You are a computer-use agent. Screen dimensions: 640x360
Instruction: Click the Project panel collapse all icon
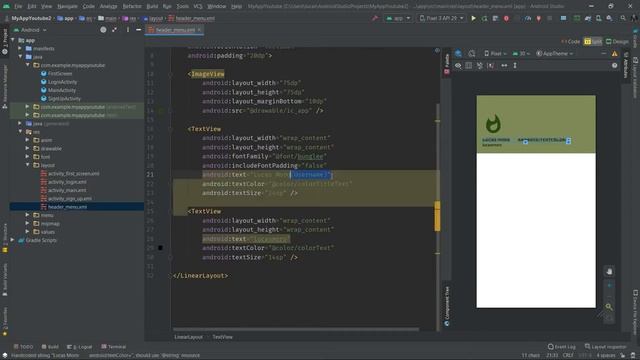pos(114,30)
